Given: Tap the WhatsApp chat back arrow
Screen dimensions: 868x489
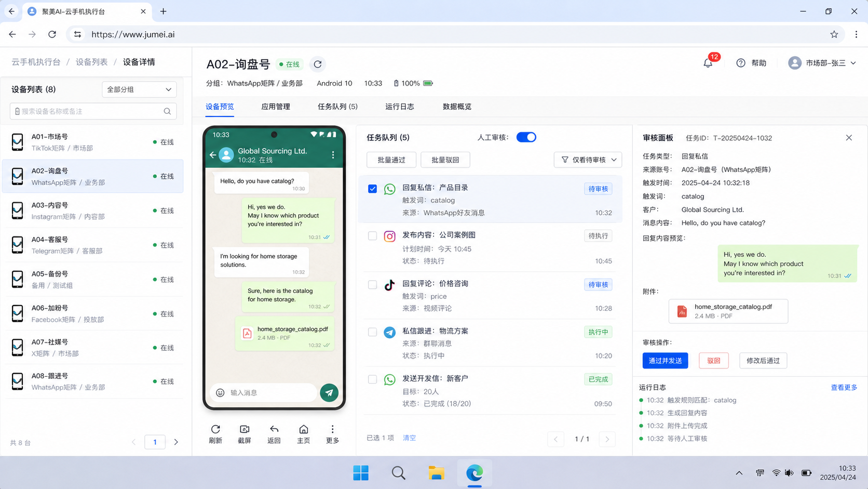Looking at the screenshot, I should 213,154.
